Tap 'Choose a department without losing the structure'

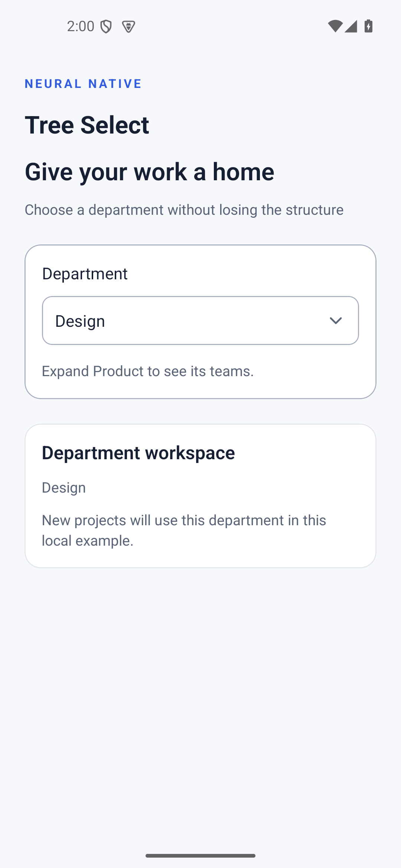[184, 210]
